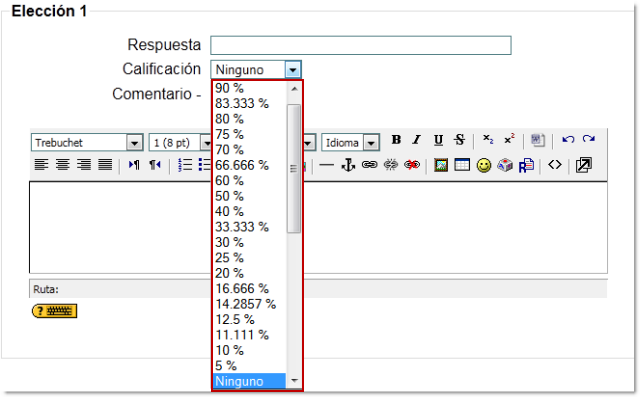Select 70 % grade option
The height and width of the screenshot is (397, 640).
[x=249, y=150]
